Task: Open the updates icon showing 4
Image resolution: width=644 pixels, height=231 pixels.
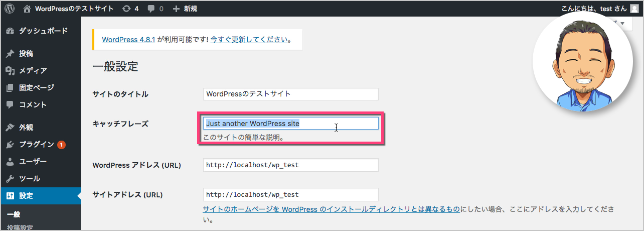Action: coord(127,9)
